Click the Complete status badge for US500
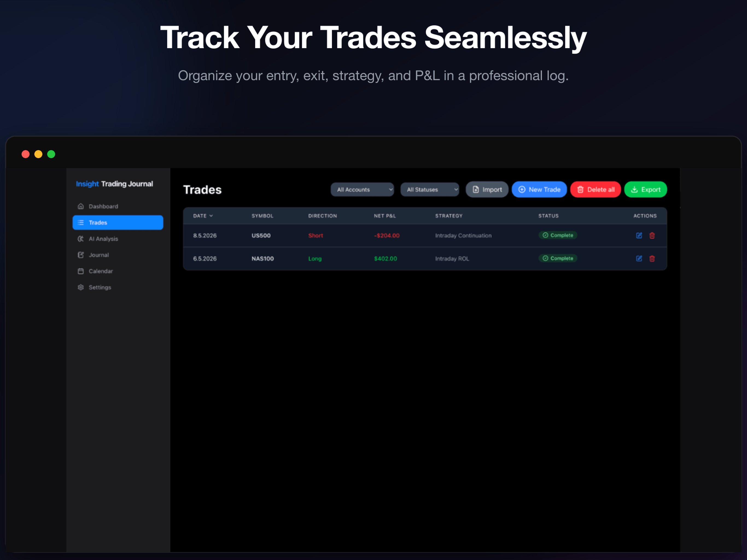The image size is (747, 560). (x=558, y=235)
